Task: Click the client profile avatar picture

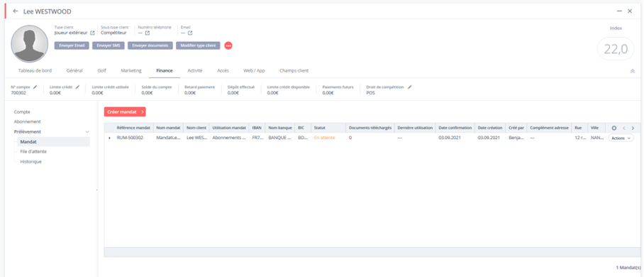Action: tap(30, 43)
